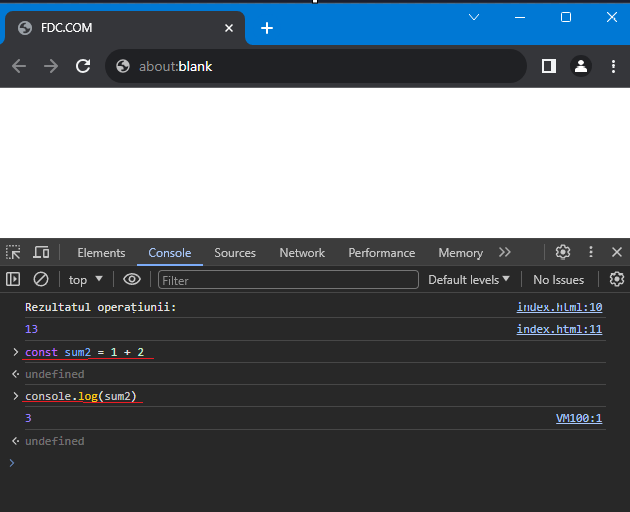The width and height of the screenshot is (630, 512).
Task: Create a live expression with eye icon
Action: (132, 279)
